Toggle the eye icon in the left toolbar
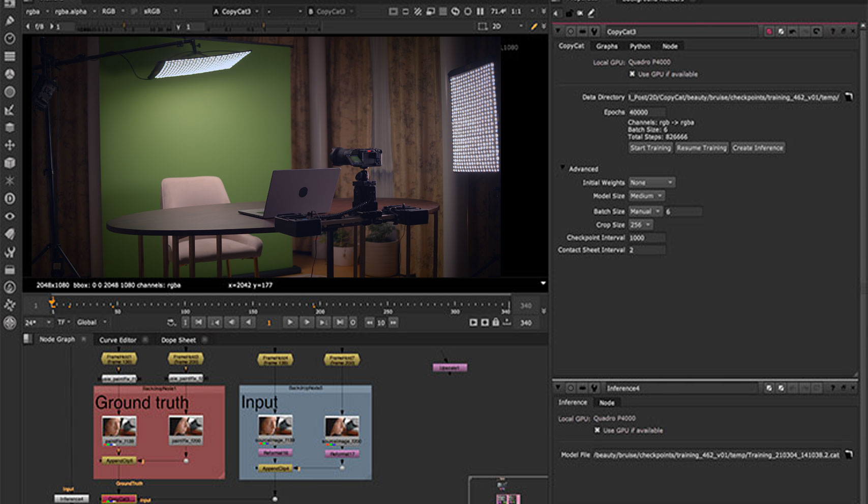The height and width of the screenshot is (504, 868). click(x=10, y=216)
